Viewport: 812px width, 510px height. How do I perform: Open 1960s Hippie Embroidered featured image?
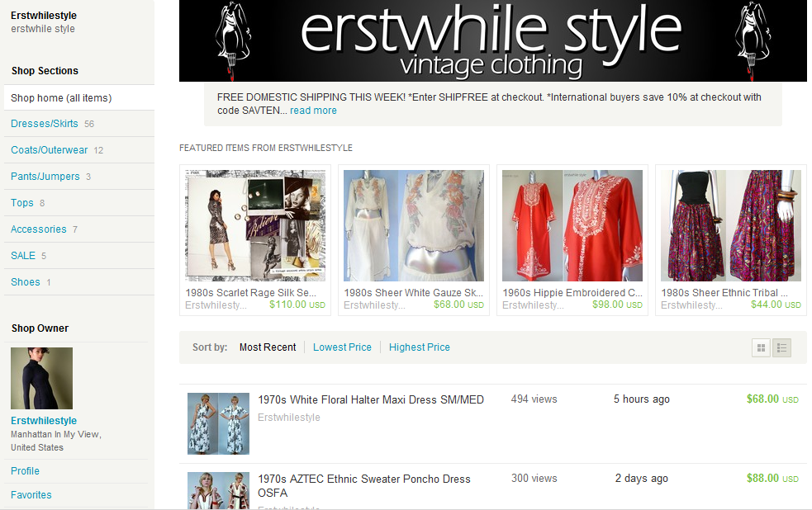[572, 226]
